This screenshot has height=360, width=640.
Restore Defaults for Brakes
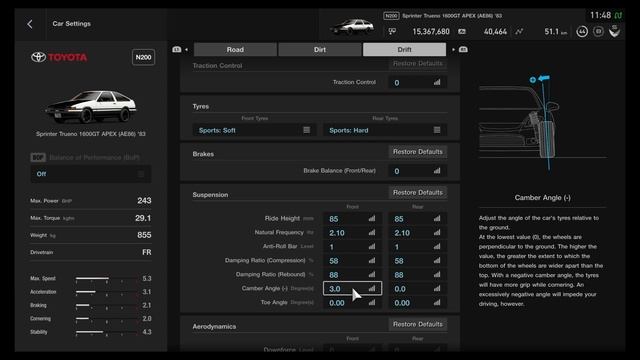418,151
